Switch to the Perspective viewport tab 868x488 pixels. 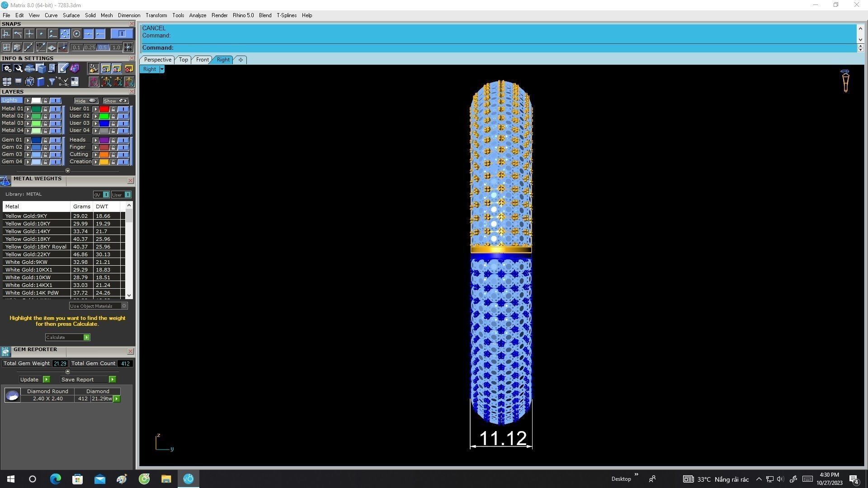pyautogui.click(x=157, y=60)
